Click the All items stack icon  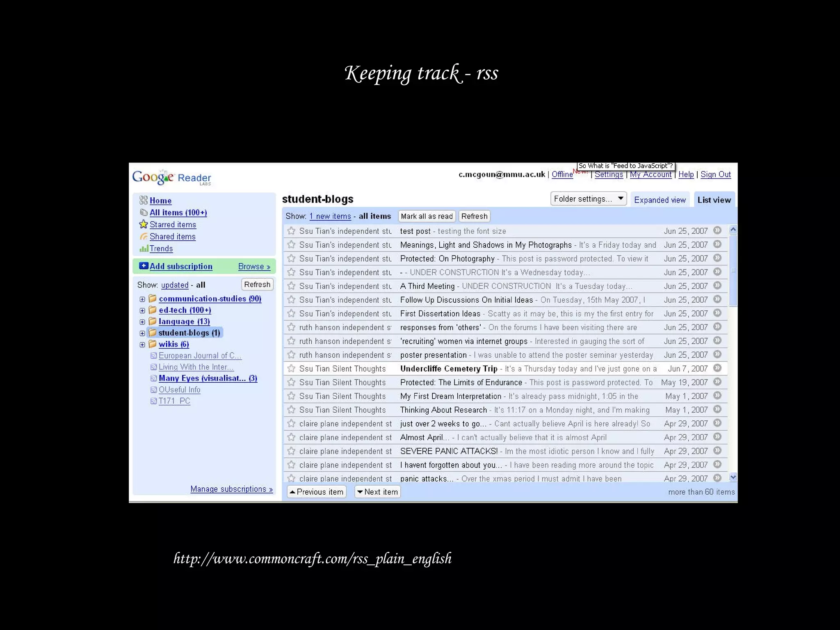click(144, 212)
